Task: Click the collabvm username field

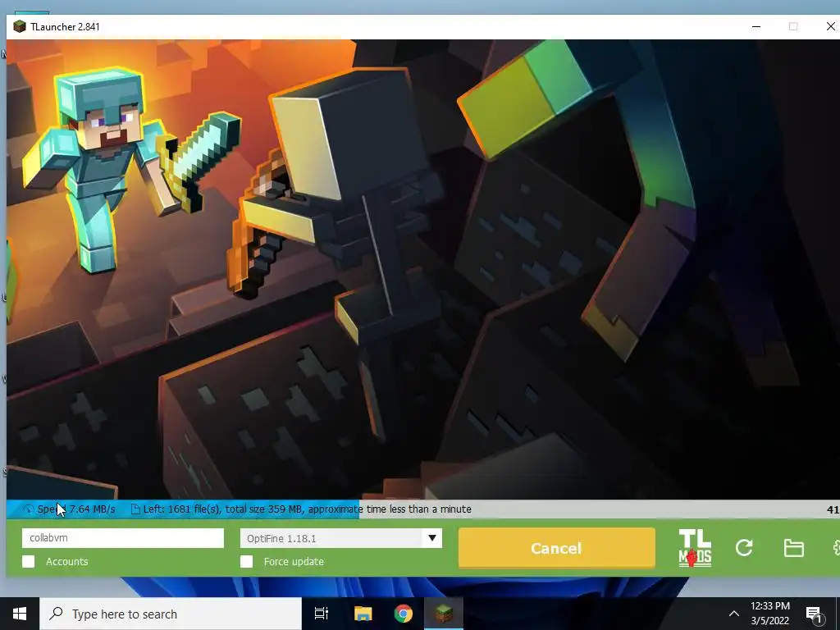Action: coord(123,538)
